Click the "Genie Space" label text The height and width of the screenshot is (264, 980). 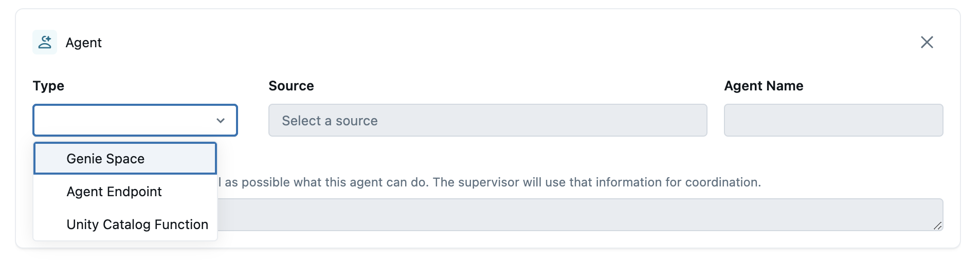coord(105,159)
